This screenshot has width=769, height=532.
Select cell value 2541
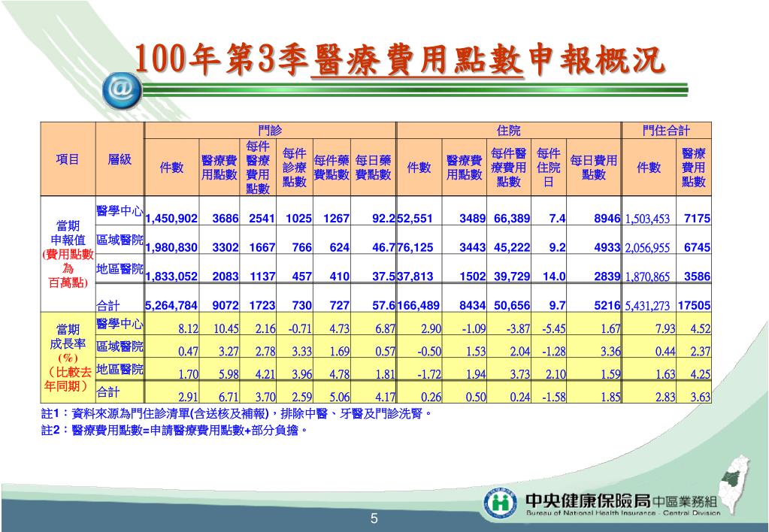pyautogui.click(x=262, y=218)
